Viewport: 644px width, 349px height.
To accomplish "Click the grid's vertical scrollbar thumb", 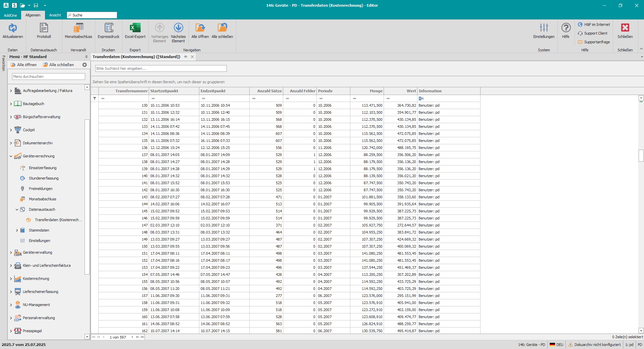I will tap(641, 156).
